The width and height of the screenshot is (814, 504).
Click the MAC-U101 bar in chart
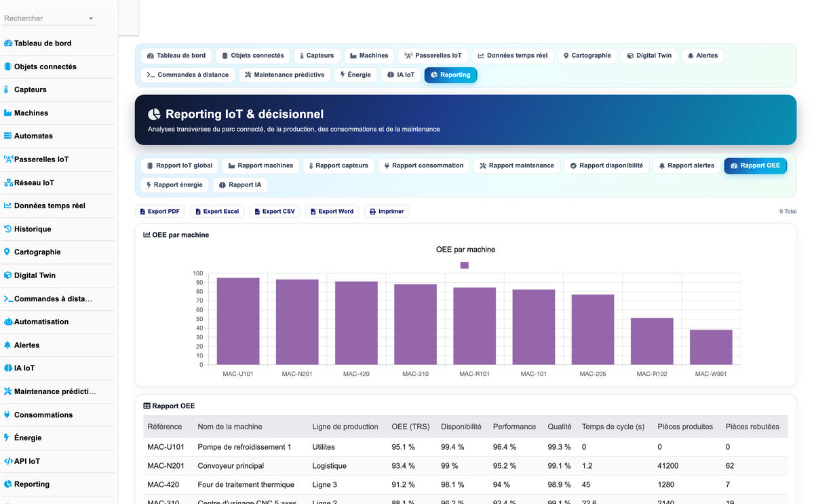click(238, 321)
